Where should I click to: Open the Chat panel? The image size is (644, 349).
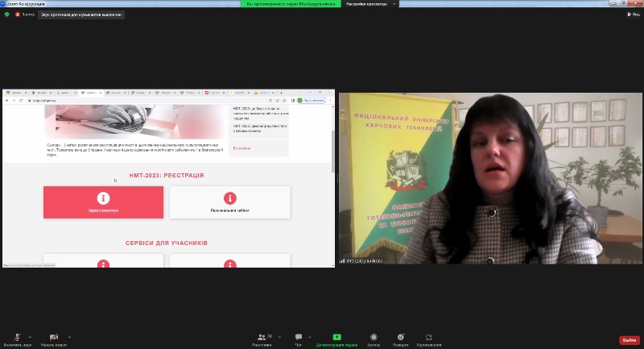pyautogui.click(x=299, y=339)
